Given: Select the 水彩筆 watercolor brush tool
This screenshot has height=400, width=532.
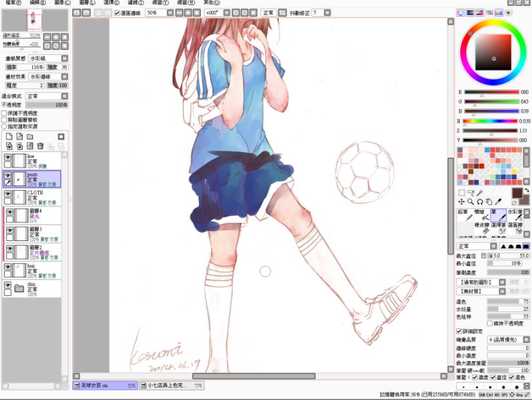Looking at the screenshot, I should tap(515, 215).
